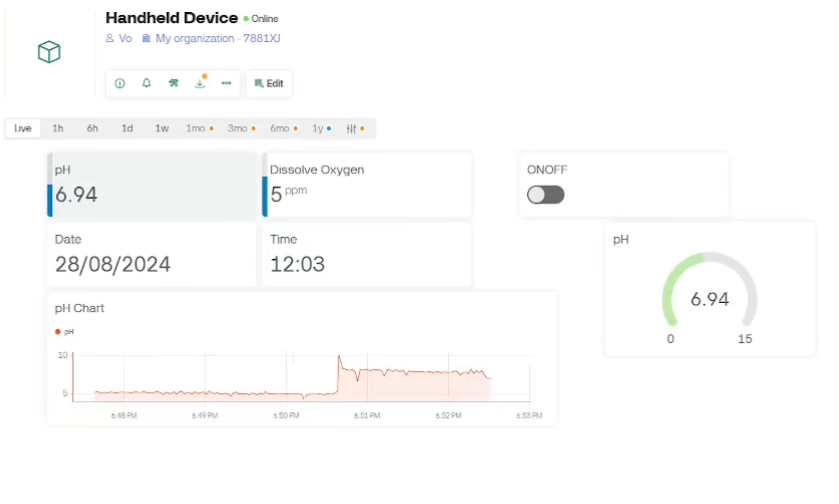This screenshot has width=839, height=504.
Task: Open My organization - 7881XJ link
Action: [211, 38]
